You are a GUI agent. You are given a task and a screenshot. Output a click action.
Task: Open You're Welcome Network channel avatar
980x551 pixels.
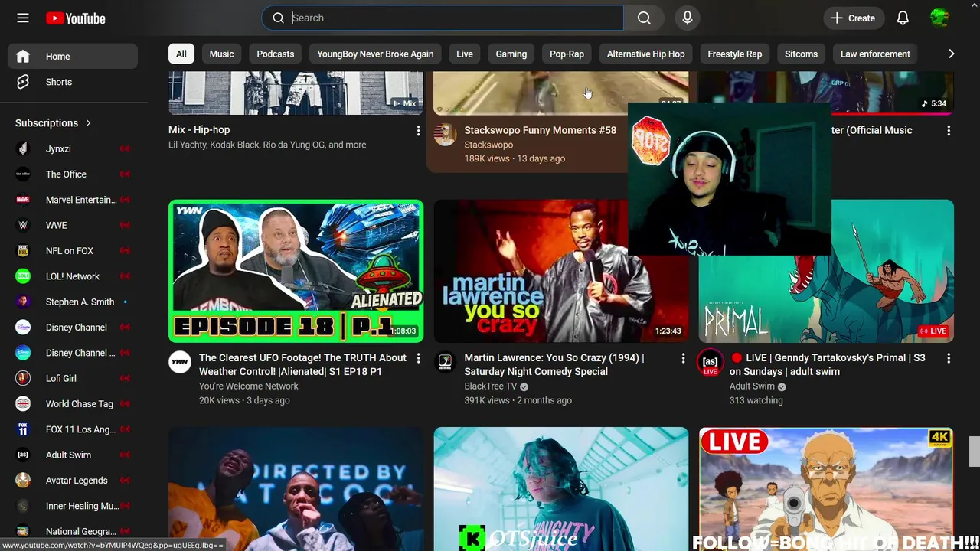coord(180,362)
